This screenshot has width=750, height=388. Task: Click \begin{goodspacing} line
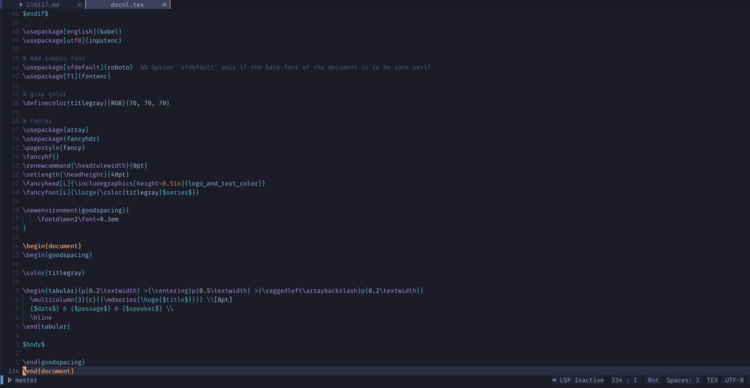[57, 255]
